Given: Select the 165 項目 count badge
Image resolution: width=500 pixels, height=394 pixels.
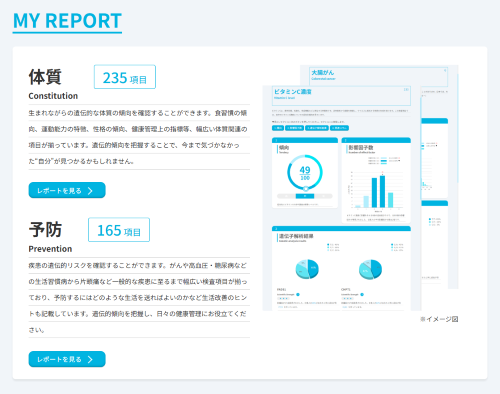Looking at the screenshot, I should click(x=119, y=230).
